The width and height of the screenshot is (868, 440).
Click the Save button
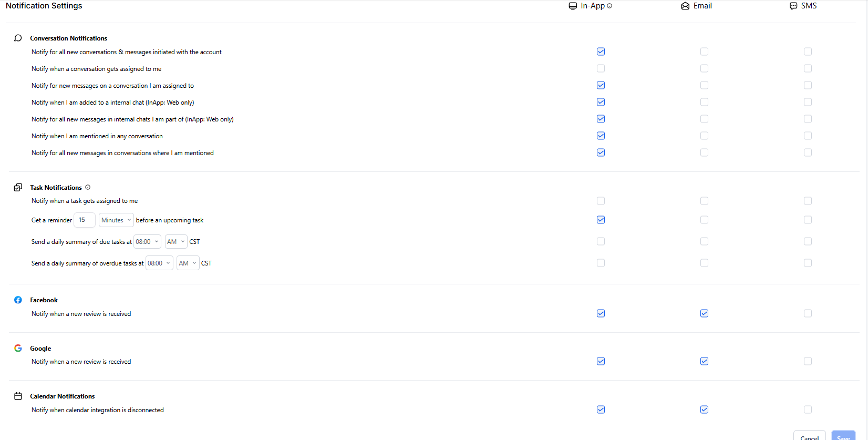(x=843, y=436)
